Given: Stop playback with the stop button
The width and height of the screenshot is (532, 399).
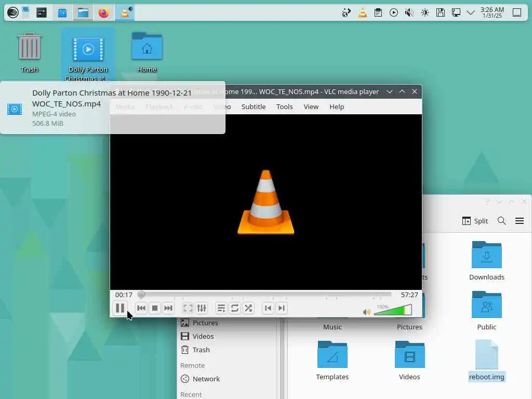Looking at the screenshot, I should (155, 308).
